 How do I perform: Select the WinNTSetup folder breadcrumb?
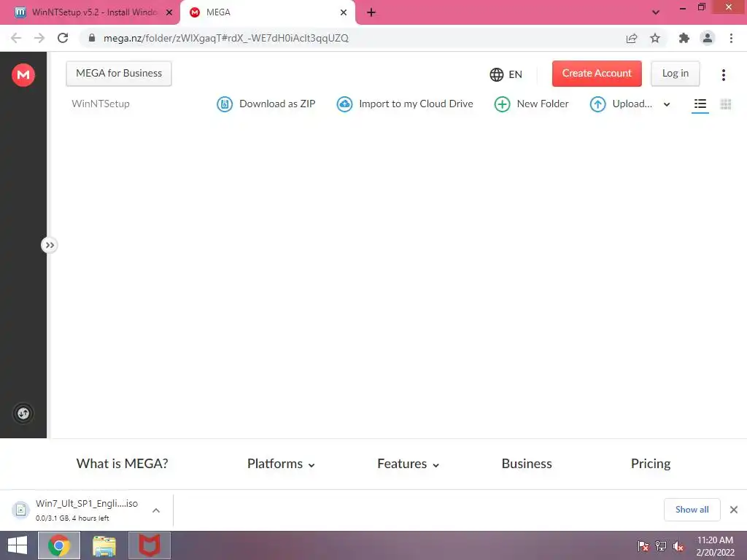(101, 104)
